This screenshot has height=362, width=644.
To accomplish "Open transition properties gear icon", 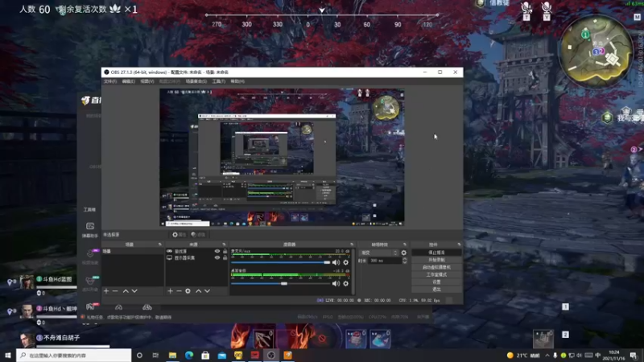I will click(404, 253).
